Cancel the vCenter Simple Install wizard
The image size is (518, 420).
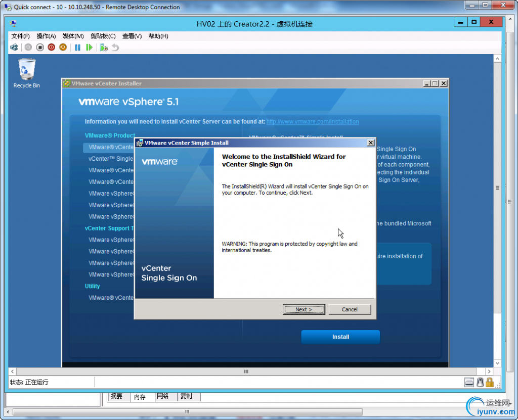[x=350, y=309]
